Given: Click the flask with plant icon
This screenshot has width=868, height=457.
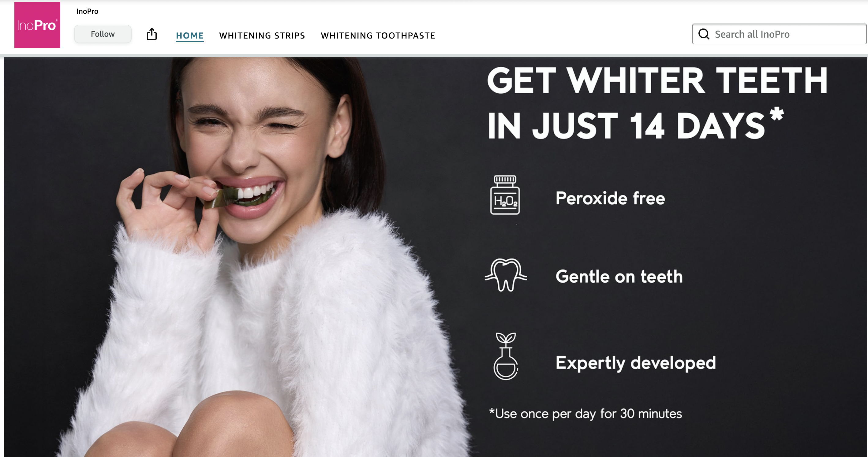Looking at the screenshot, I should pyautogui.click(x=505, y=356).
